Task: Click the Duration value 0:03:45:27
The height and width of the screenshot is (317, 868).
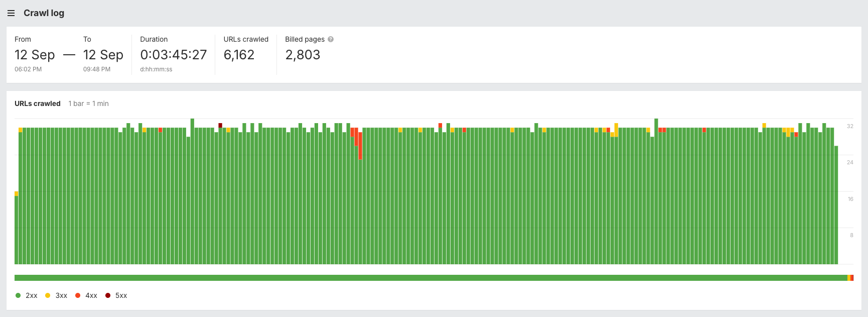Action: coord(174,55)
